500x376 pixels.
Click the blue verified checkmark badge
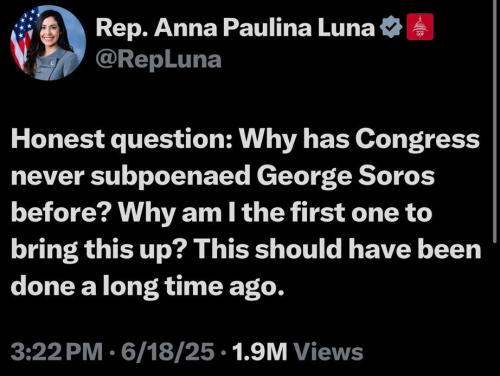pyautogui.click(x=391, y=27)
